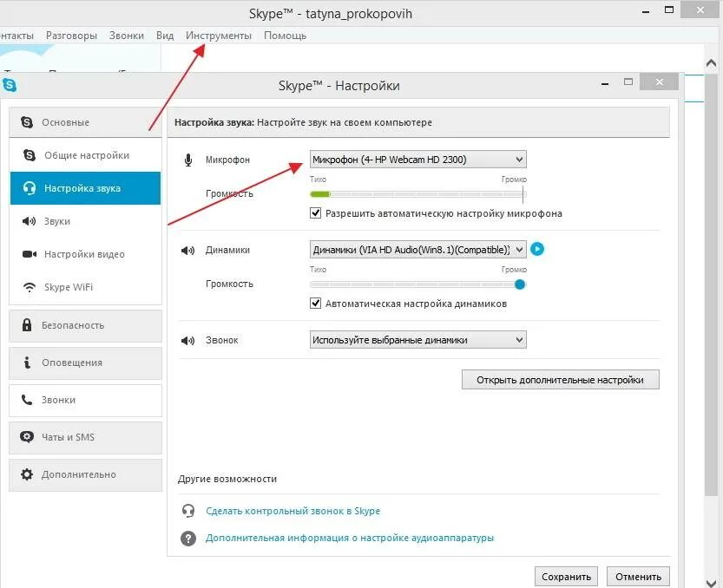This screenshot has height=588, width=723.
Task: Open the Звонки menu in the Skype menu bar
Action: [x=127, y=36]
